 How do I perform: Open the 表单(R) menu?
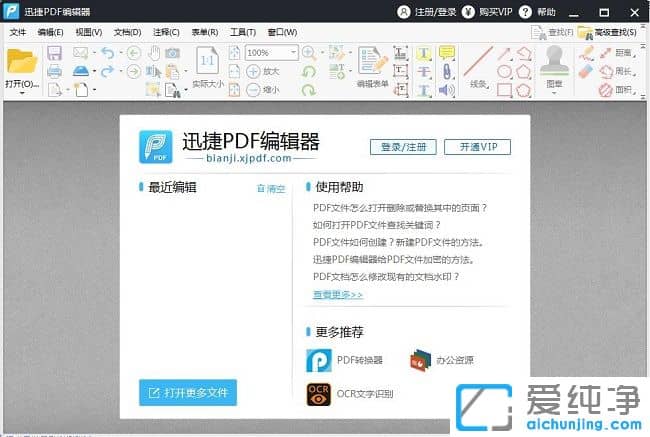point(205,32)
